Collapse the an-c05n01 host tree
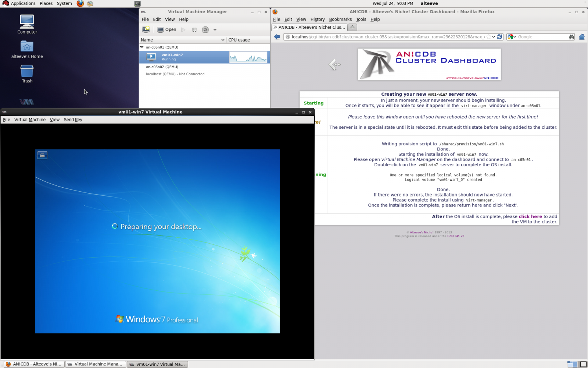Screen dimensions: 588x368 (142, 47)
